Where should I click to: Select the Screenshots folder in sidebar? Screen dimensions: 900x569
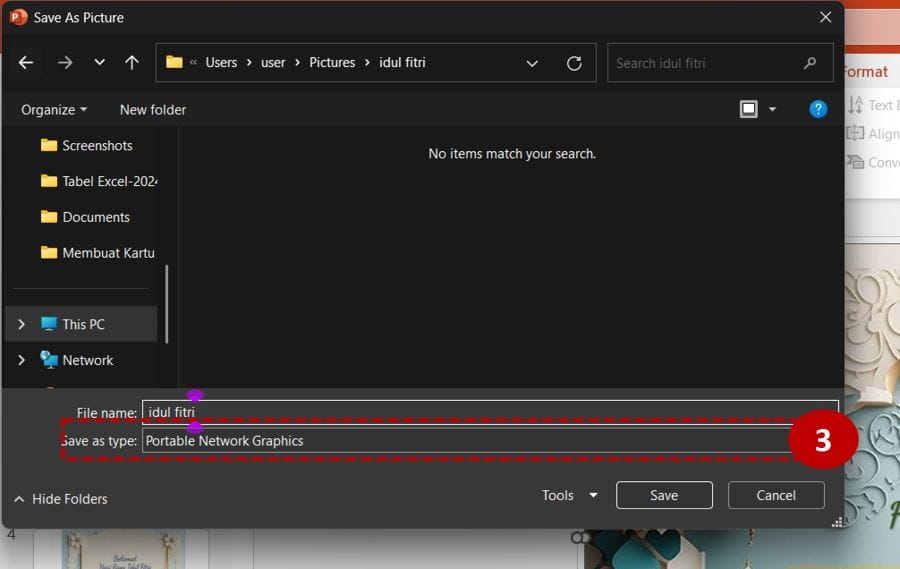(x=96, y=145)
